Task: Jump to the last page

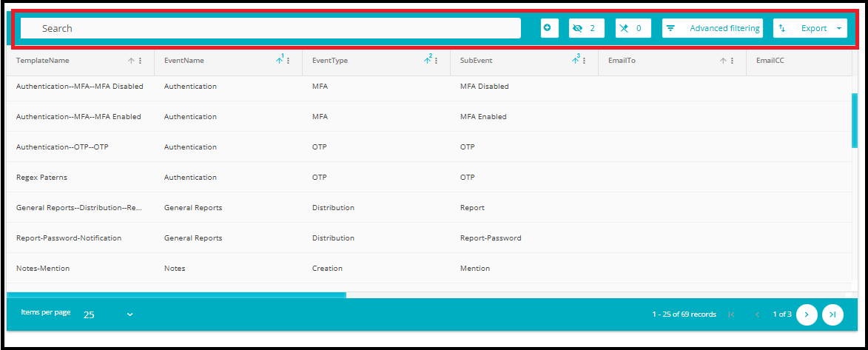Action: tap(832, 314)
